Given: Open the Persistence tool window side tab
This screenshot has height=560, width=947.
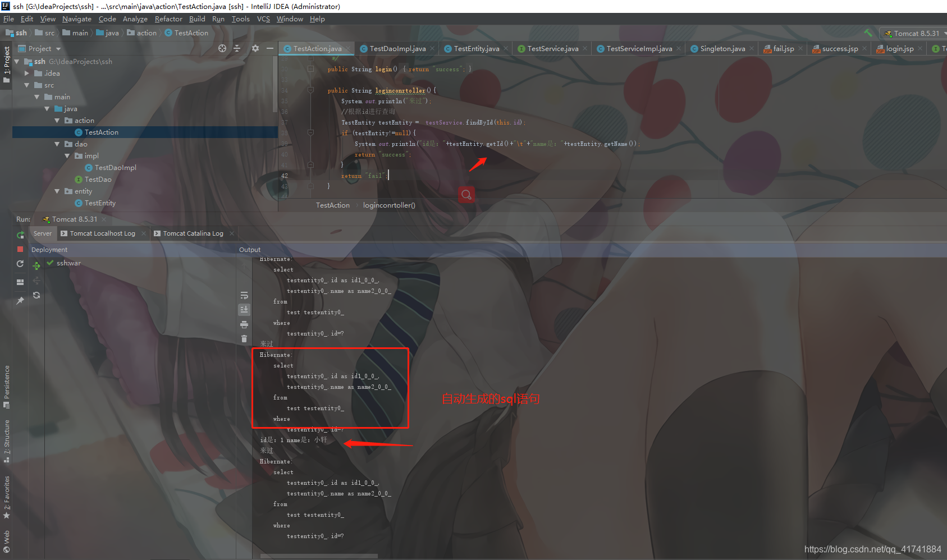Looking at the screenshot, I should [x=6, y=387].
